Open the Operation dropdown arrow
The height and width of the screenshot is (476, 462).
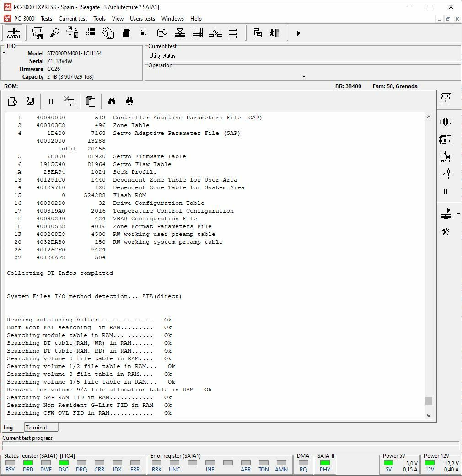click(x=304, y=77)
